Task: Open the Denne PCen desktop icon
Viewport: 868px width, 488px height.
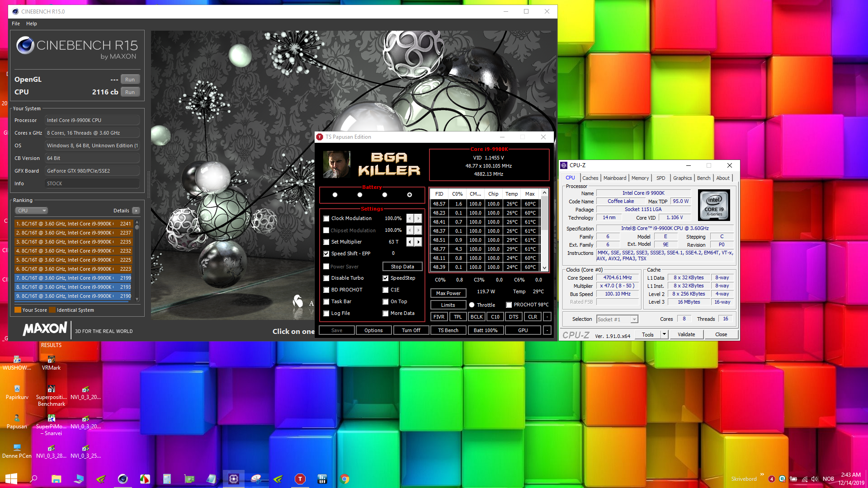Action: pyautogui.click(x=17, y=451)
